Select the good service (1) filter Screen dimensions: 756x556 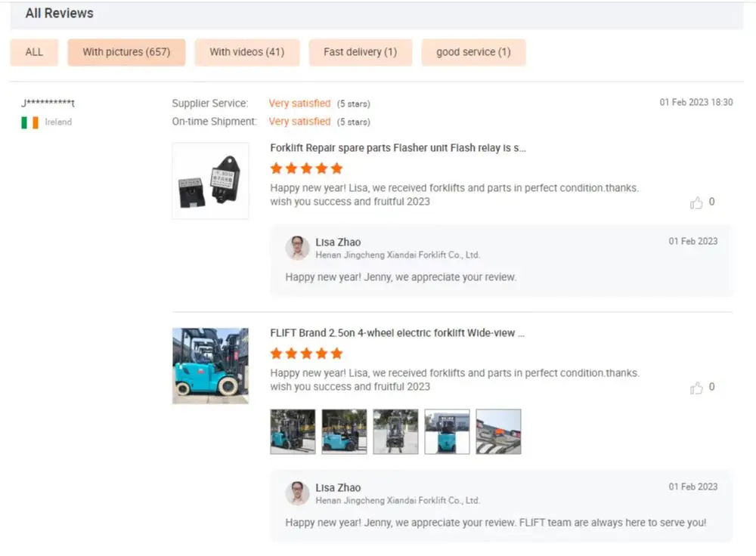(x=473, y=52)
